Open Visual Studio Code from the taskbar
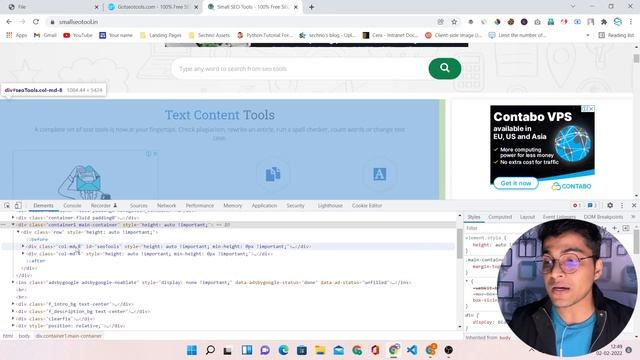640x360 pixels. pos(411,350)
